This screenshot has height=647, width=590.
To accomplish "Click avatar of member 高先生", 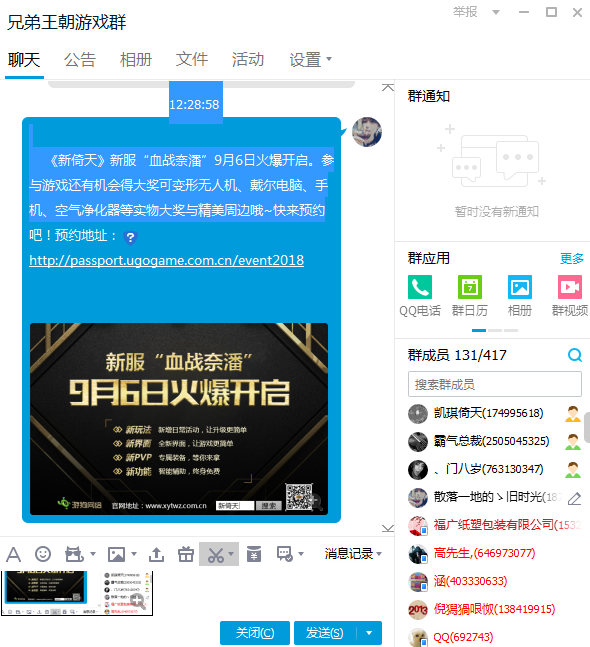I will [418, 554].
